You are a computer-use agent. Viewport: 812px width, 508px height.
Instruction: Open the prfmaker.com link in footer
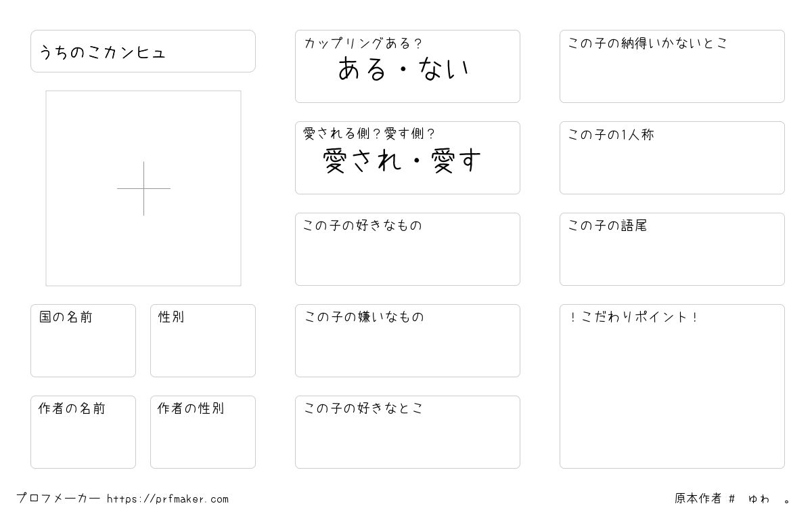pyautogui.click(x=168, y=499)
